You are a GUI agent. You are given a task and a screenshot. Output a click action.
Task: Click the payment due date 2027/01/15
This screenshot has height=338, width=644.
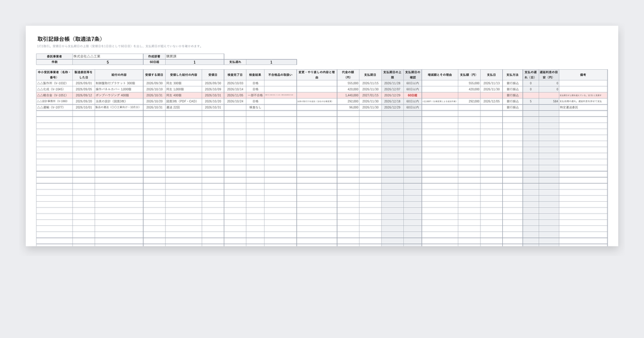tap(370, 95)
